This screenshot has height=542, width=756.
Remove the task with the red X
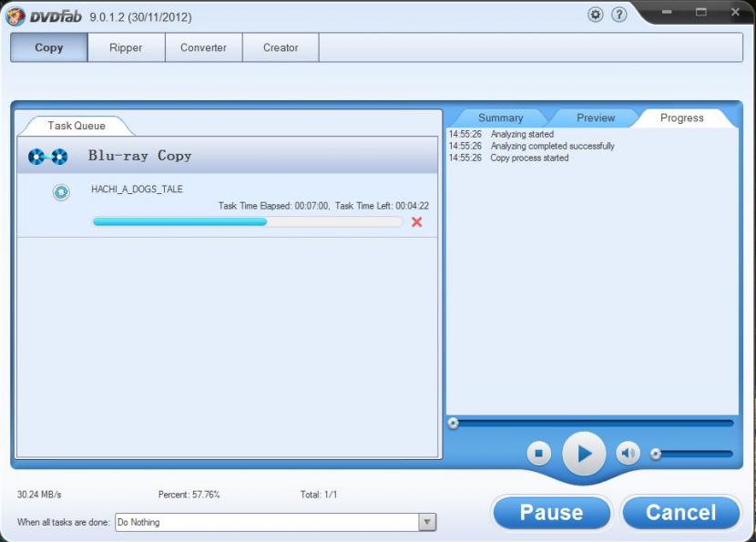(417, 222)
